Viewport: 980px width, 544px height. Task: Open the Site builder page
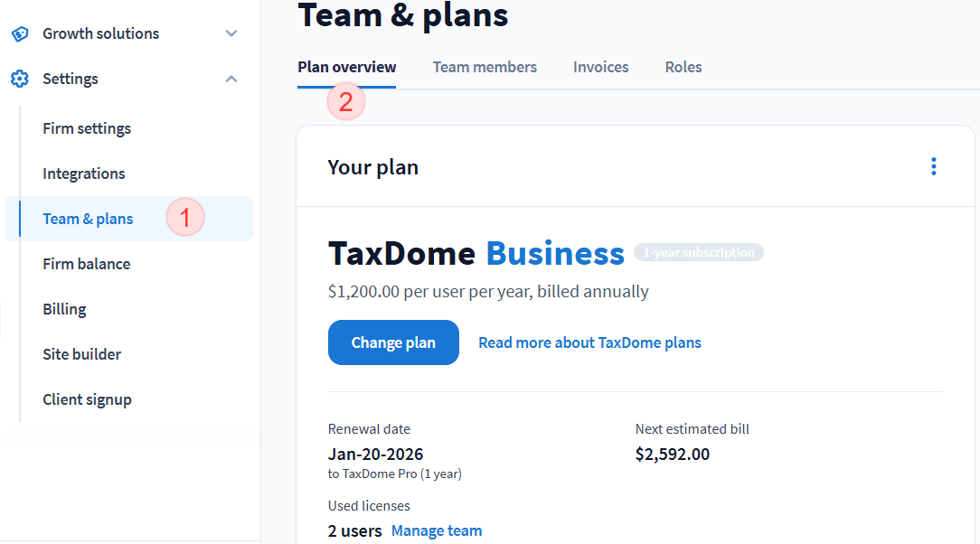(81, 354)
